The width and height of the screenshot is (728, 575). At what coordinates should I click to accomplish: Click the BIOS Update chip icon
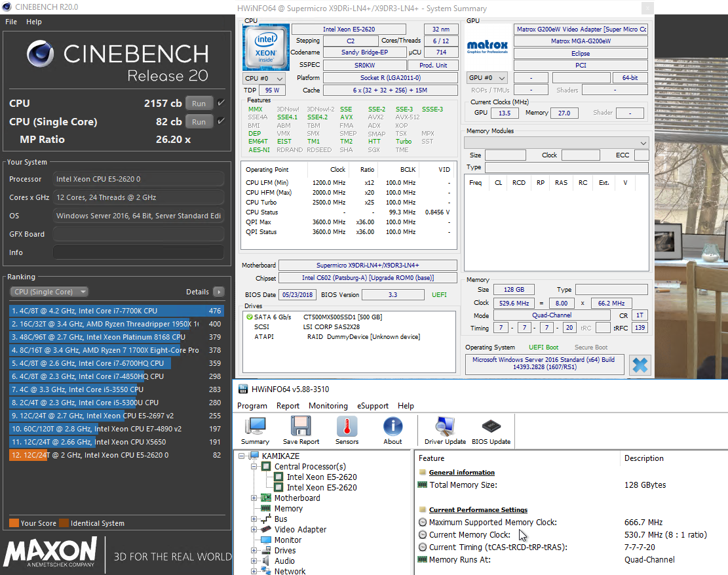point(491,430)
